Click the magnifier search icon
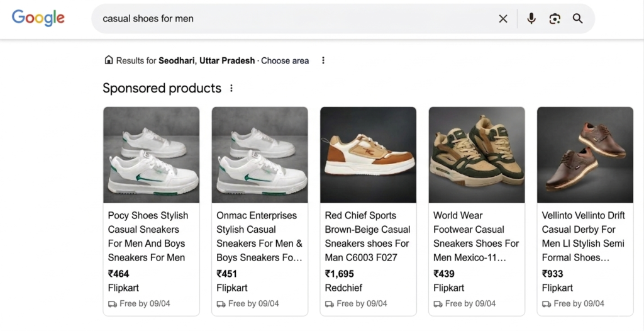The height and width of the screenshot is (331, 644). (x=578, y=18)
